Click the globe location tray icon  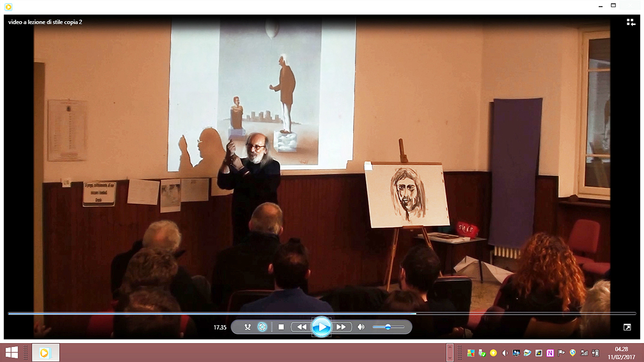click(573, 353)
